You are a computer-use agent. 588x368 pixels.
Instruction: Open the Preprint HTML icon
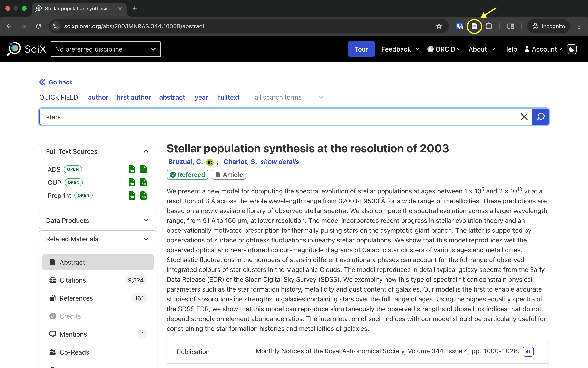tap(144, 195)
